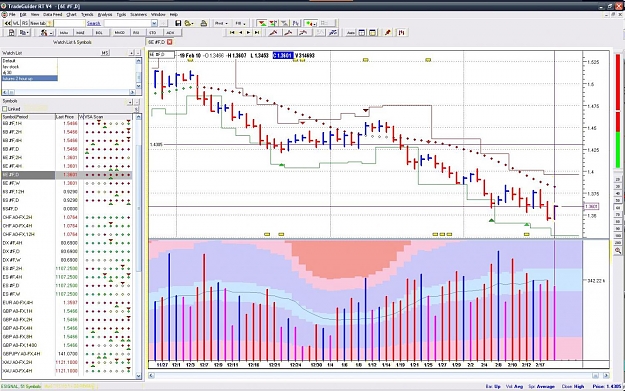Screen dimensions: 625x391
Task: Open the Fill dropdown in toolbar
Action: pos(240,24)
